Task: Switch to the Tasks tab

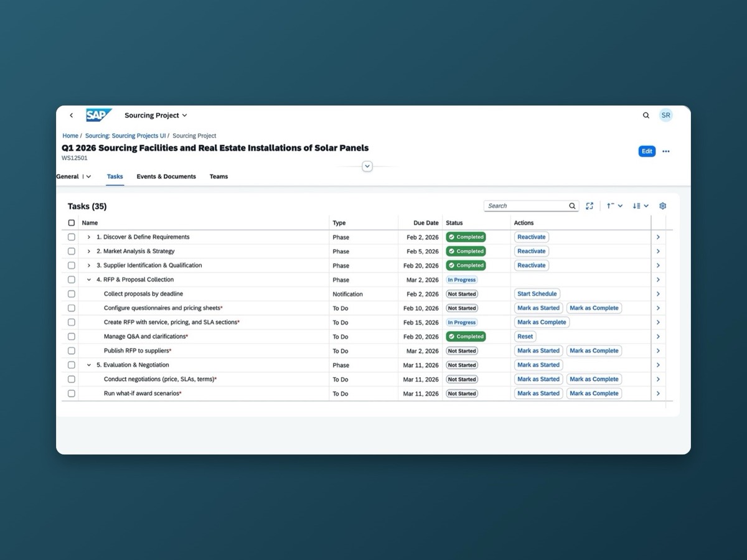Action: pyautogui.click(x=115, y=177)
